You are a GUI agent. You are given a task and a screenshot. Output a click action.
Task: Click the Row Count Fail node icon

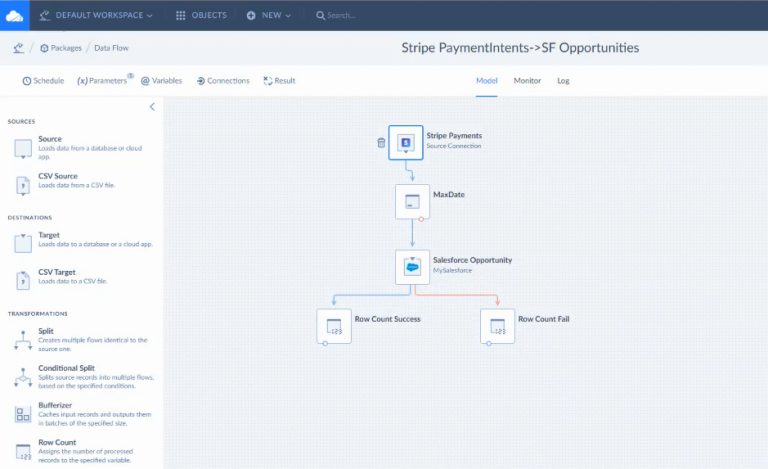pos(497,326)
